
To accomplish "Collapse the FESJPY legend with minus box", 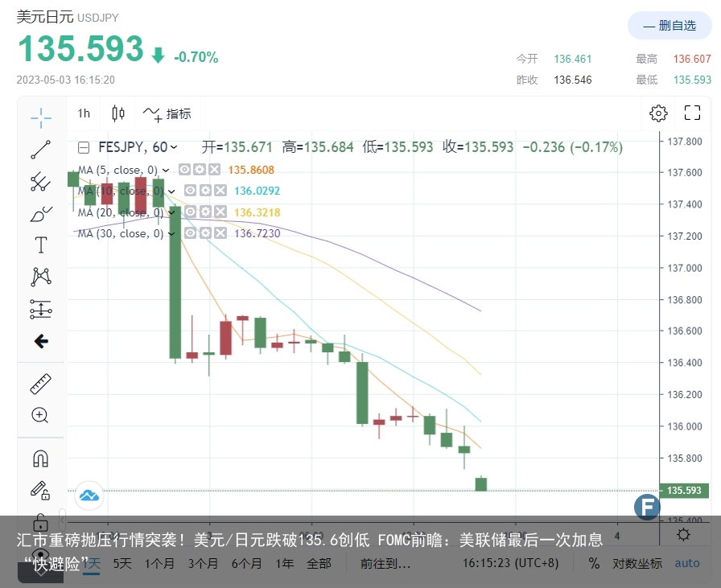I will click(84, 147).
